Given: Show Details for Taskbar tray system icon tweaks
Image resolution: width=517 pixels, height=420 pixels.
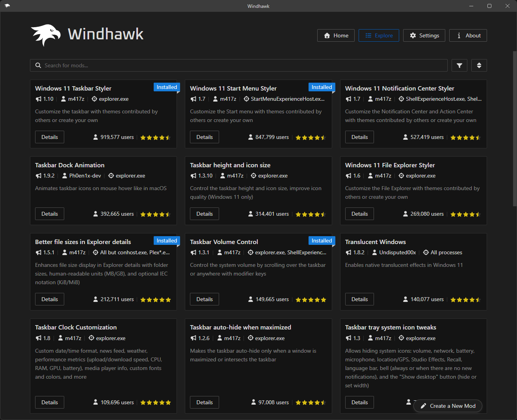Looking at the screenshot, I should tap(359, 402).
